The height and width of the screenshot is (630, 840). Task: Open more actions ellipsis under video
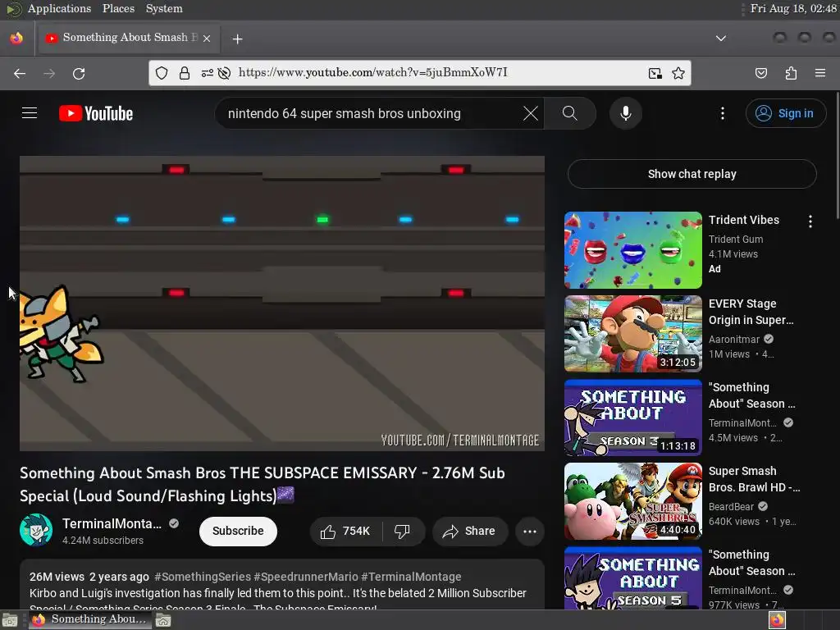529,531
